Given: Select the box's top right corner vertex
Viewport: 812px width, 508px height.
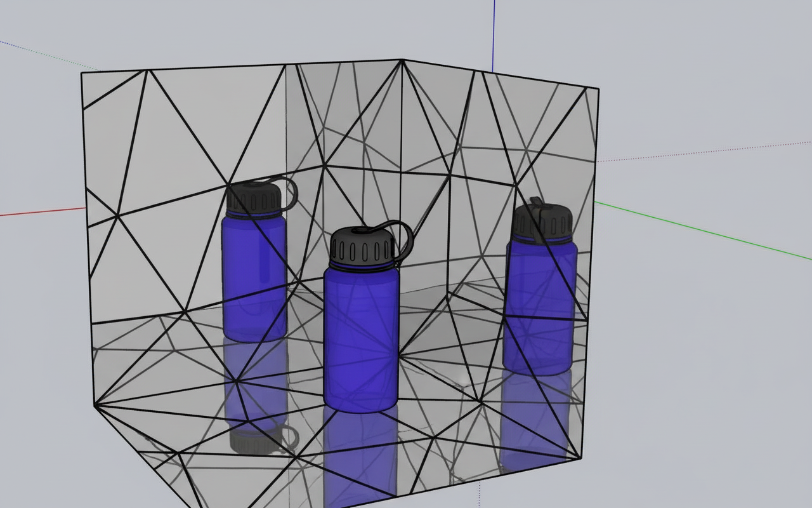Looking at the screenshot, I should click(x=598, y=88).
